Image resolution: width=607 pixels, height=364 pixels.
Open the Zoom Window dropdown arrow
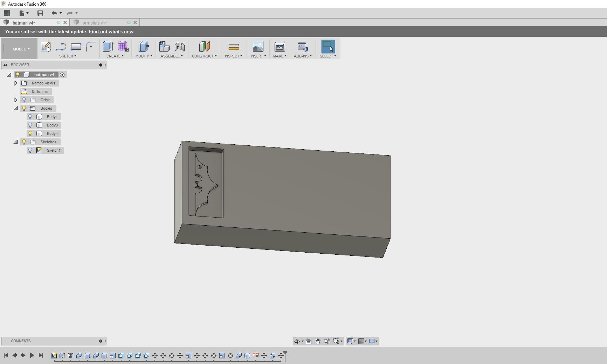(x=342, y=341)
